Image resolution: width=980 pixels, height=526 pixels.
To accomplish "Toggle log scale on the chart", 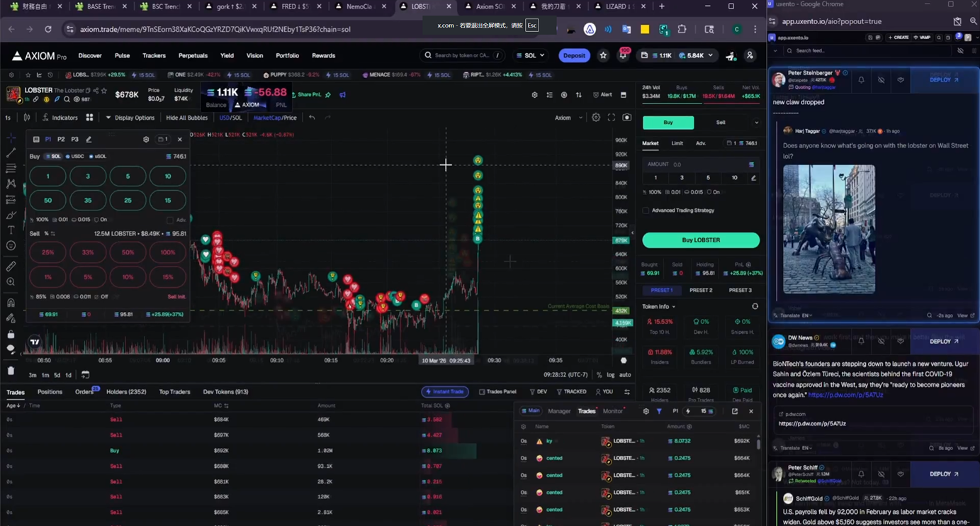I will point(610,375).
